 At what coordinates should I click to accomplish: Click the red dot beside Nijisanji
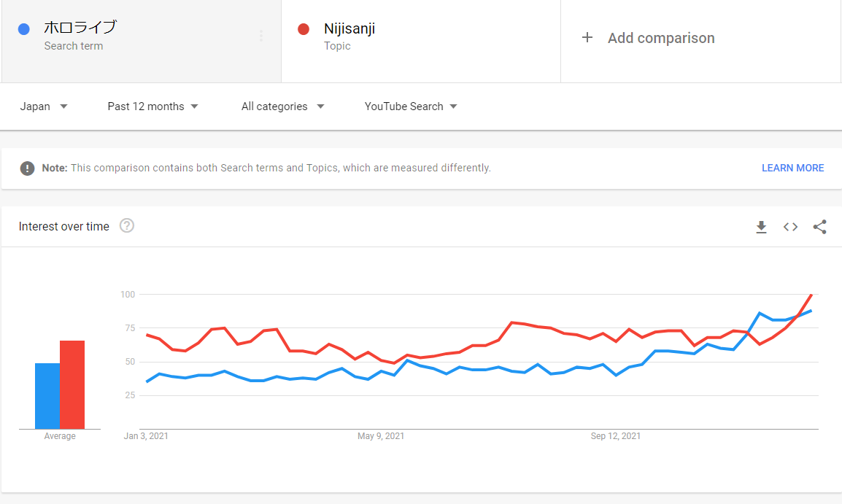coord(304,29)
